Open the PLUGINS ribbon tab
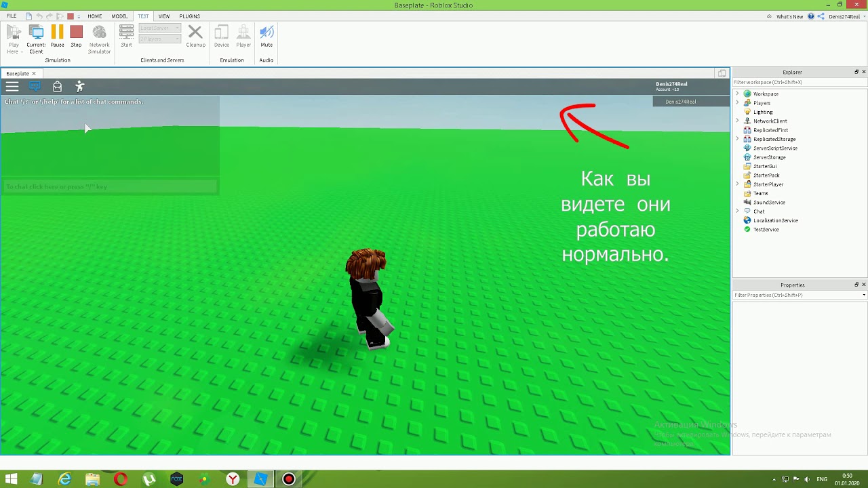Screen dimensions: 868x488 point(190,16)
